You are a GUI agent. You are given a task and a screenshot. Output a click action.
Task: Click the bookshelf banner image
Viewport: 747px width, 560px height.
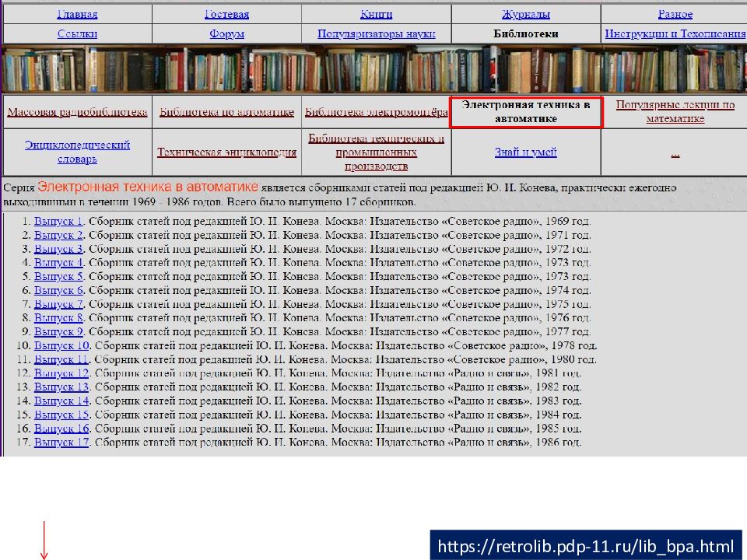click(x=373, y=68)
